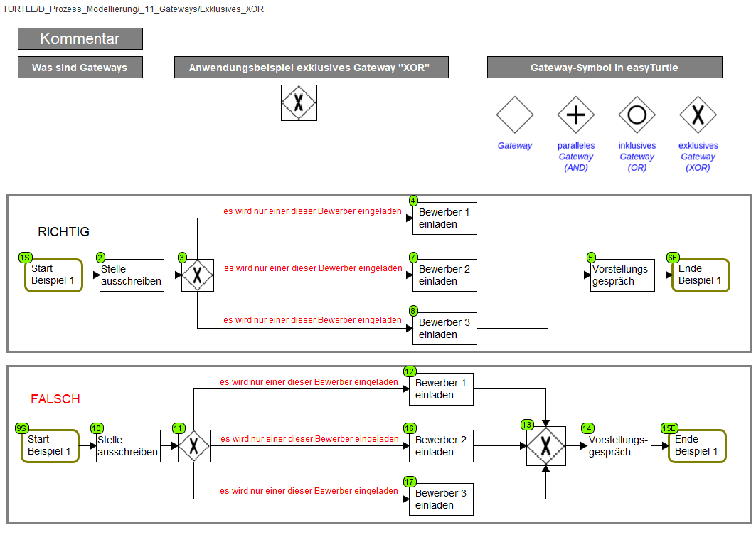The image size is (756, 550).
Task: Select Start Beispiel 1 node numbered 1S
Action: click(x=53, y=275)
